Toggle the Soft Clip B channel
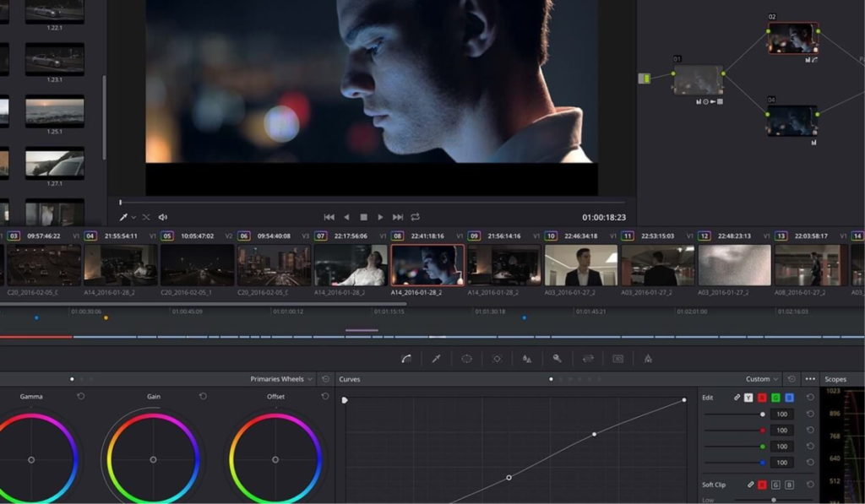Viewport: 865px width, 504px height. point(790,485)
